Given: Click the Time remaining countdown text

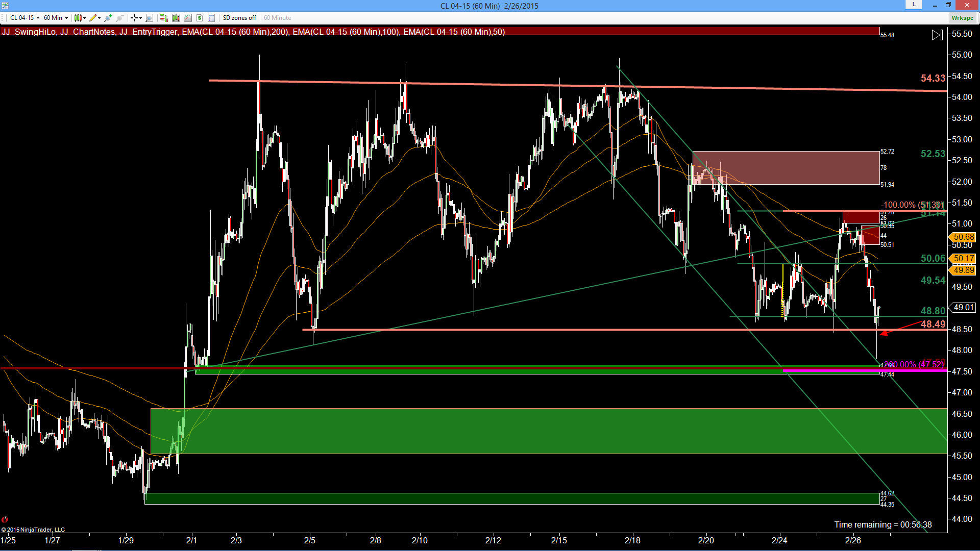Looking at the screenshot, I should pos(883,524).
